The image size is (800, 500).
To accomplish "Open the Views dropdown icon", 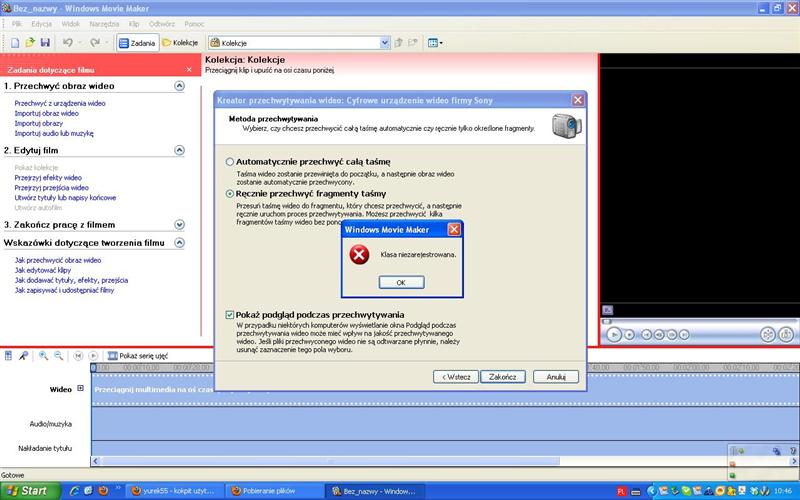I will [435, 43].
